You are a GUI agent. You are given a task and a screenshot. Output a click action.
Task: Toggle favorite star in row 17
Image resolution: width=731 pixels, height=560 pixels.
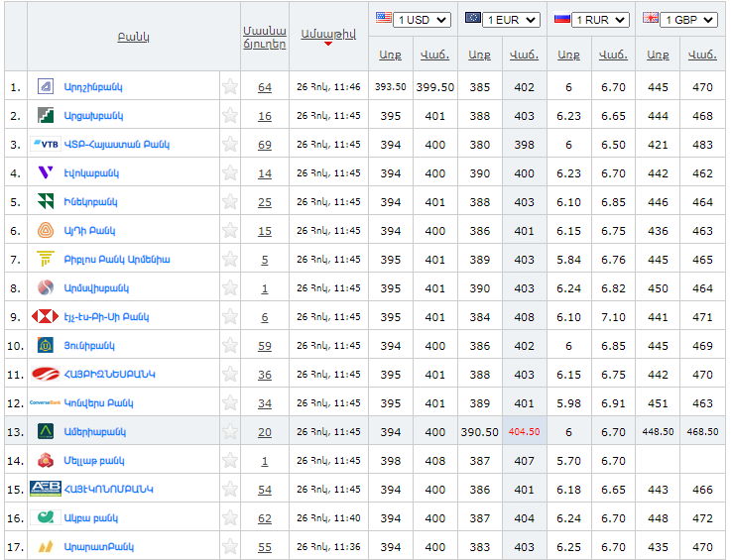coord(230,546)
